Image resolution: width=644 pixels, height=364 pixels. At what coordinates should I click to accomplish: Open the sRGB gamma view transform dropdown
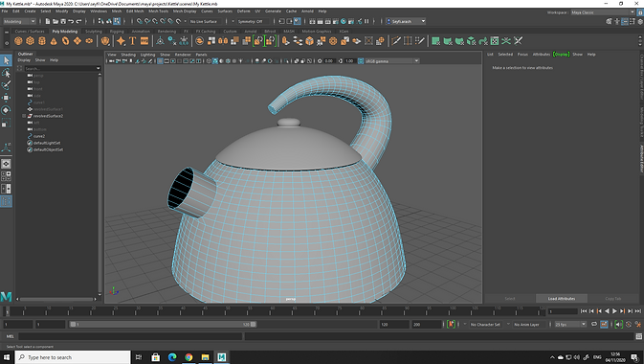pyautogui.click(x=391, y=61)
